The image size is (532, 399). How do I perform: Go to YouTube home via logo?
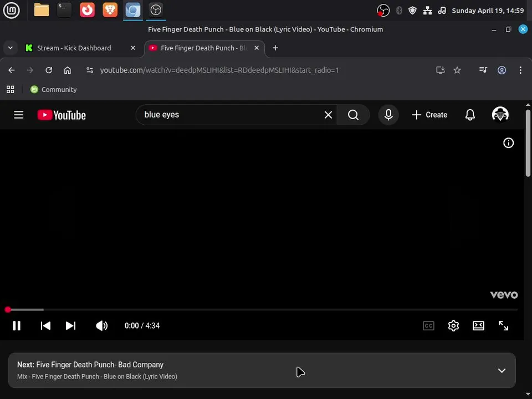tap(62, 115)
